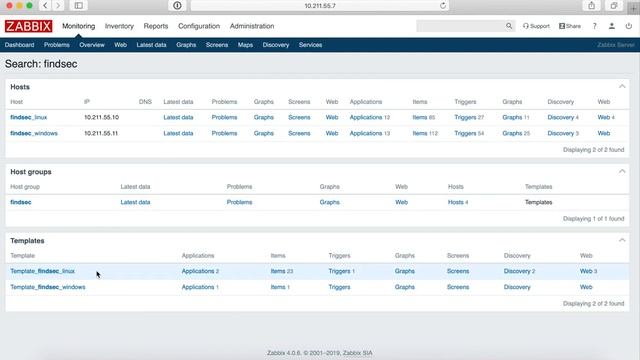640x360 pixels.
Task: Click the IP 10.211.55.11
Action: coord(101,133)
